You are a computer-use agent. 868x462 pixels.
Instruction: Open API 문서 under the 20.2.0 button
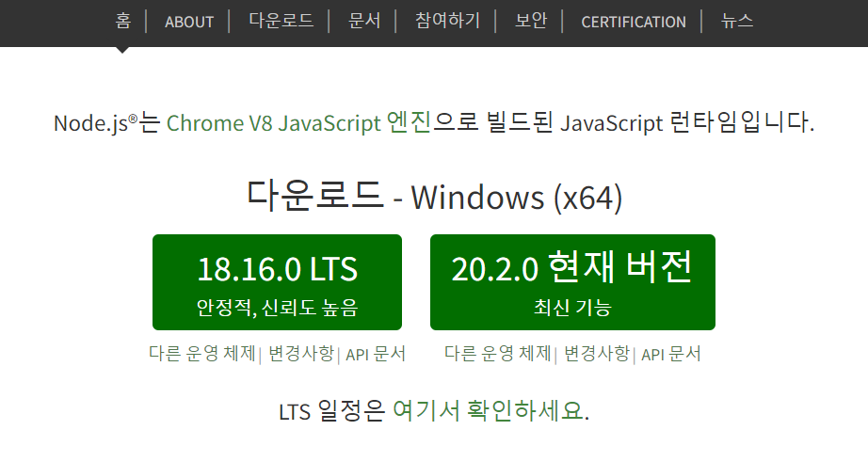coord(671,354)
